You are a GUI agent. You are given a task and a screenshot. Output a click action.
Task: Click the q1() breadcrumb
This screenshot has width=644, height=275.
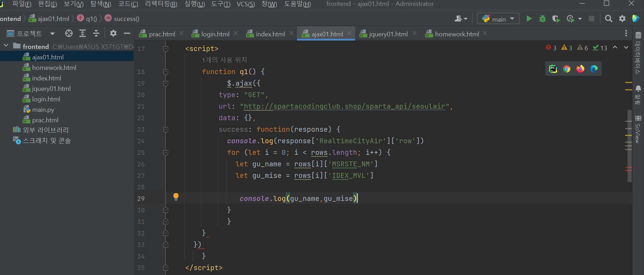click(87, 19)
